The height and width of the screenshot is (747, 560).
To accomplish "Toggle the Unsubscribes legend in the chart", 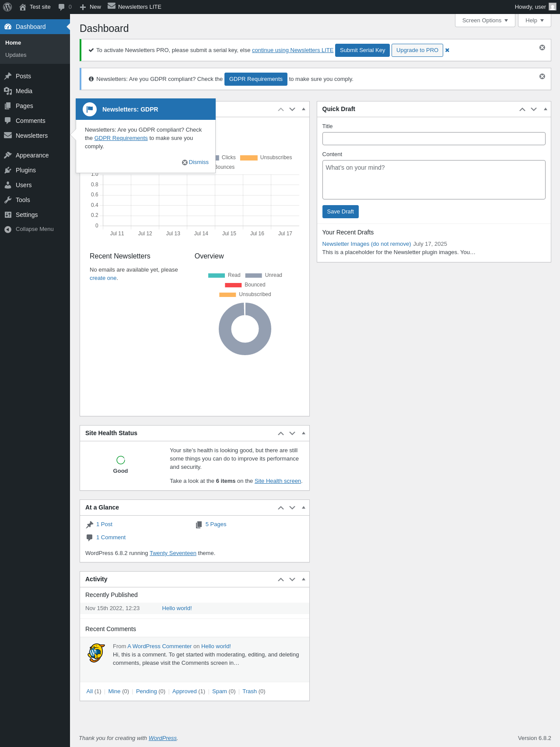I will [x=266, y=157].
